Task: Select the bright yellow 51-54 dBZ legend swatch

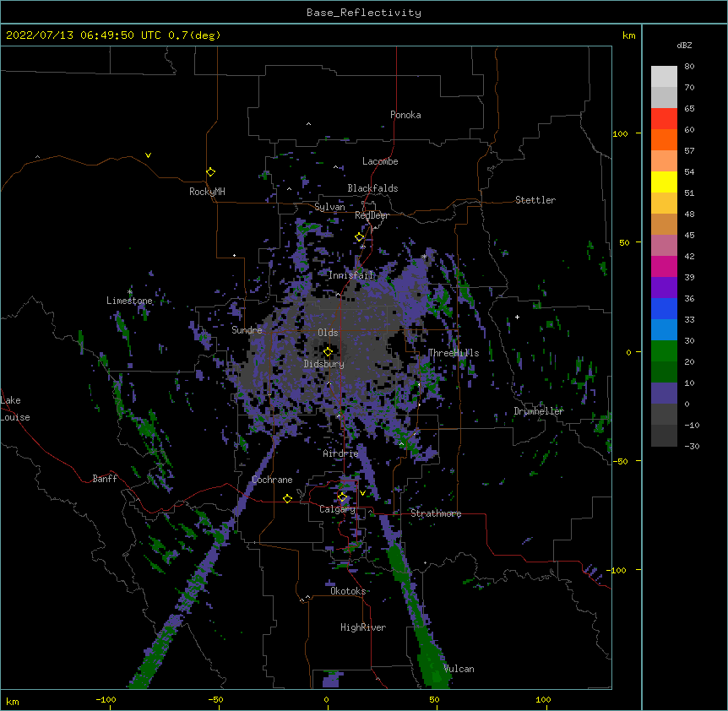Action: (x=664, y=182)
